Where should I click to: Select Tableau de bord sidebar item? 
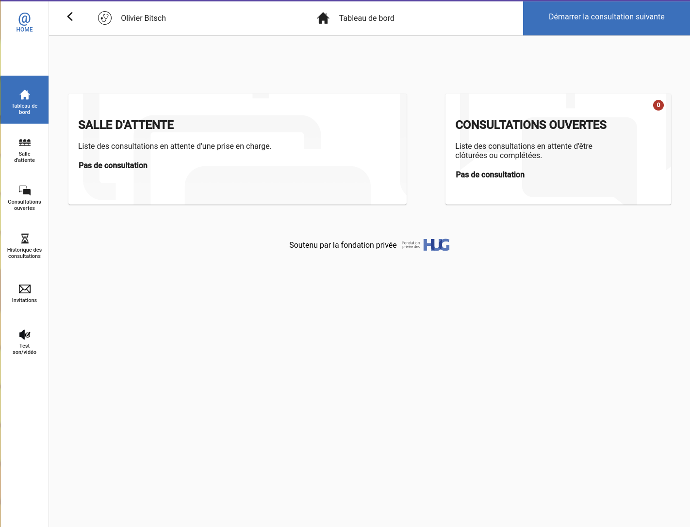25,100
